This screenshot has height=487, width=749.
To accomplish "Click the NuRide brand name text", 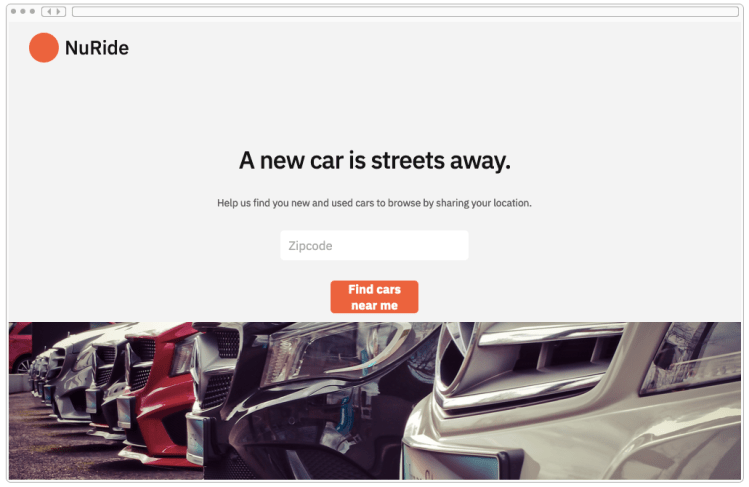I will click(97, 48).
